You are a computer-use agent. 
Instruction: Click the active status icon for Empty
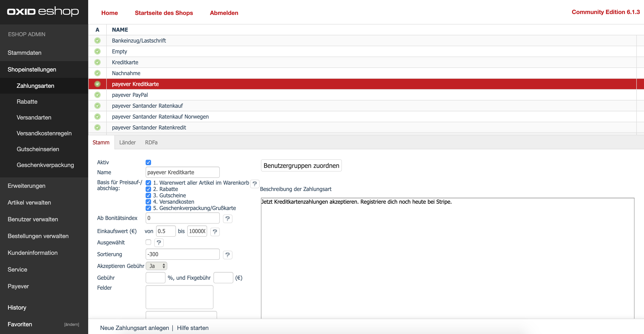[x=97, y=51]
